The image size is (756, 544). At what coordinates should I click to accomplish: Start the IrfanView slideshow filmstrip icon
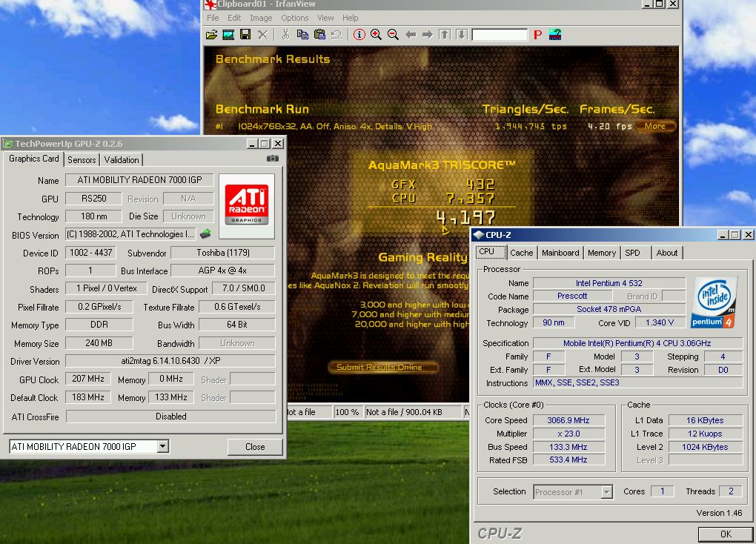coord(228,35)
